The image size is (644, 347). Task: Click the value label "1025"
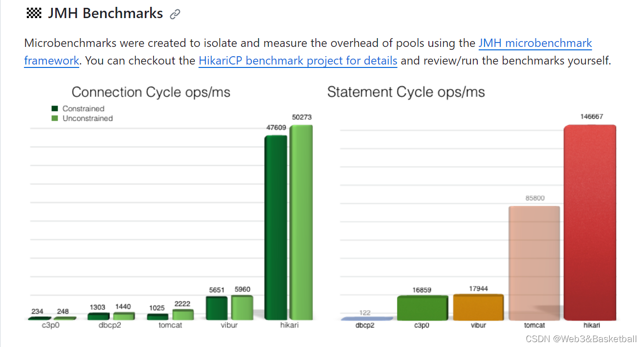(x=157, y=308)
